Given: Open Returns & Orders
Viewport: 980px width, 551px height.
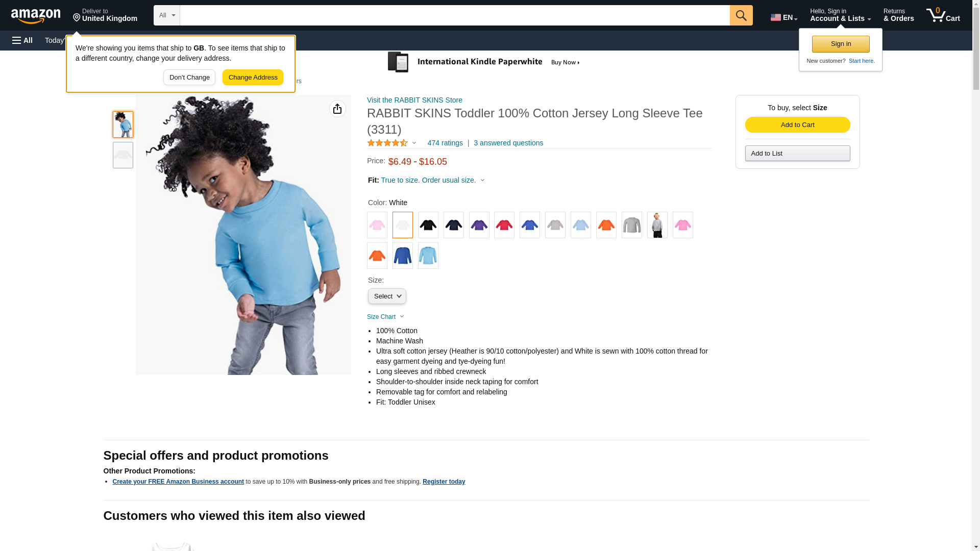Looking at the screenshot, I should [x=898, y=15].
